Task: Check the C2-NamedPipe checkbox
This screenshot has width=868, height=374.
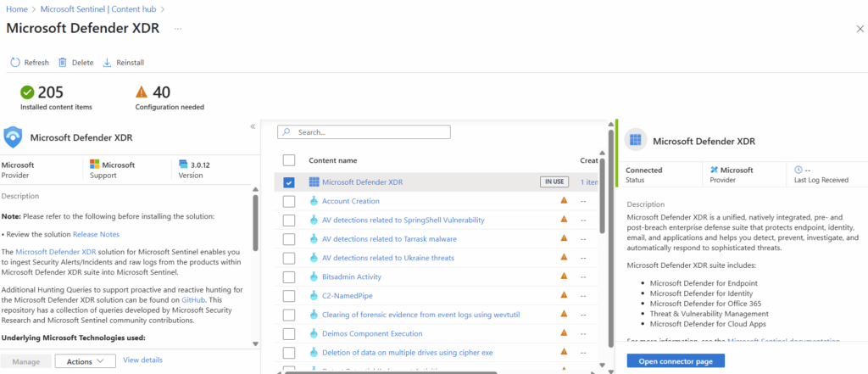Action: tap(289, 295)
